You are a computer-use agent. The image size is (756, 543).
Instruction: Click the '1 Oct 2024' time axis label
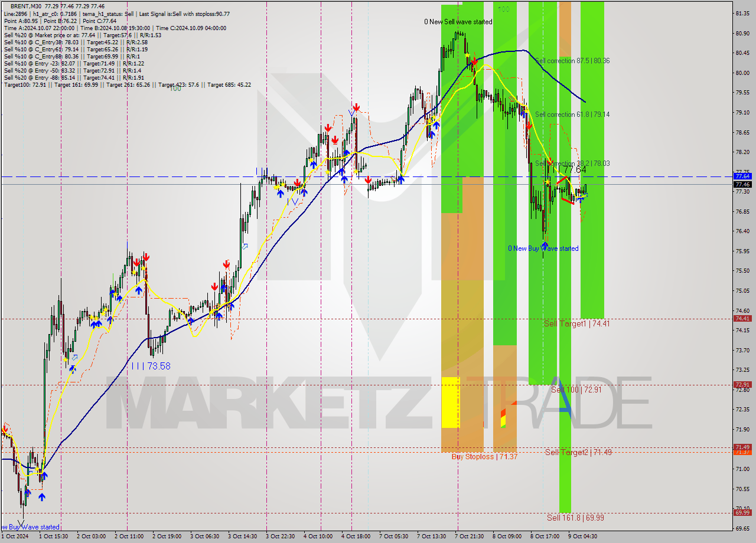pos(14,537)
